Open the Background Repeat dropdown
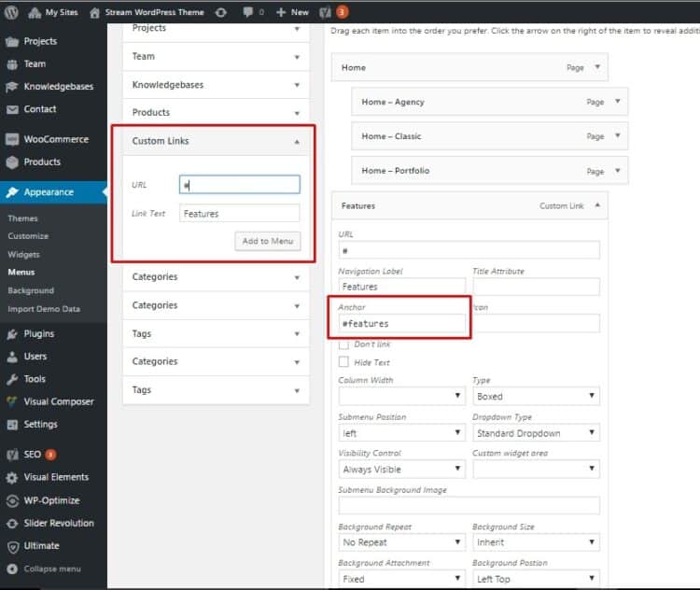700x590 pixels. pyautogui.click(x=401, y=542)
